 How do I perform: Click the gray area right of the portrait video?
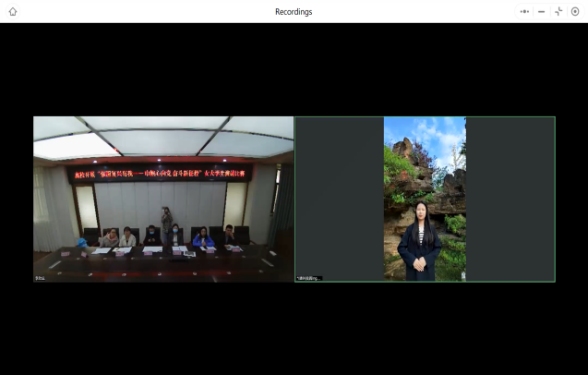point(510,199)
